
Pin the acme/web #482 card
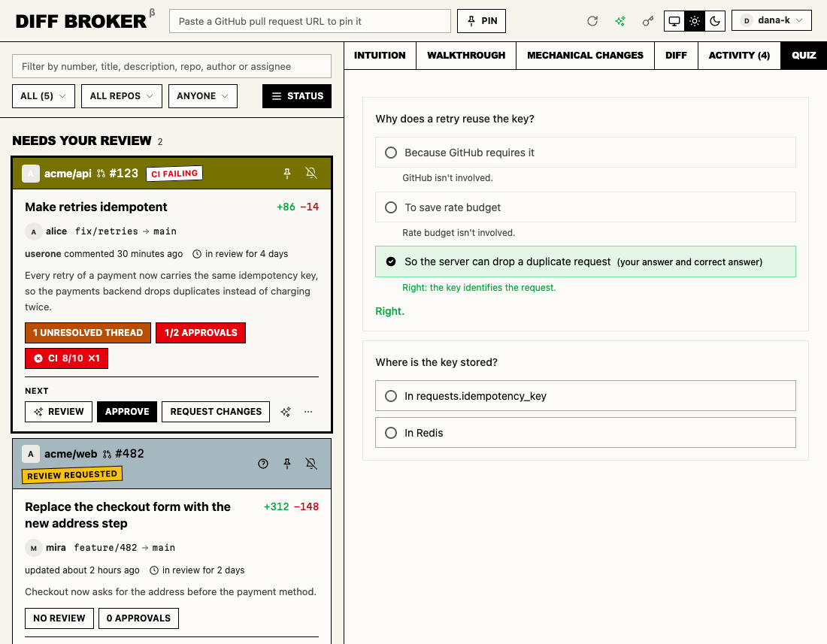[287, 463]
